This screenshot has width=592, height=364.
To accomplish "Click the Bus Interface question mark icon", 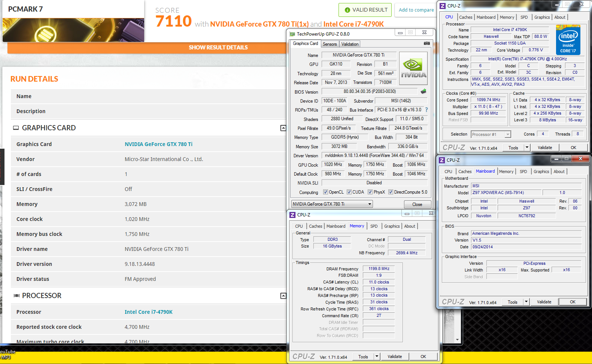I will (x=426, y=110).
